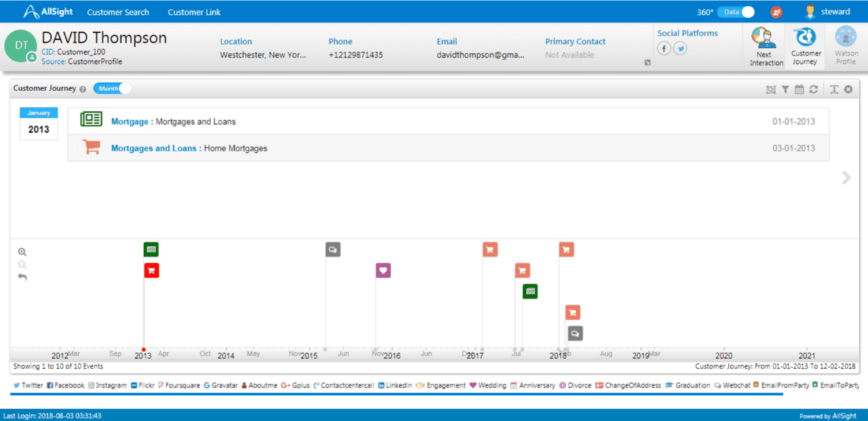
Task: Click the filter funnel icon
Action: click(x=785, y=89)
